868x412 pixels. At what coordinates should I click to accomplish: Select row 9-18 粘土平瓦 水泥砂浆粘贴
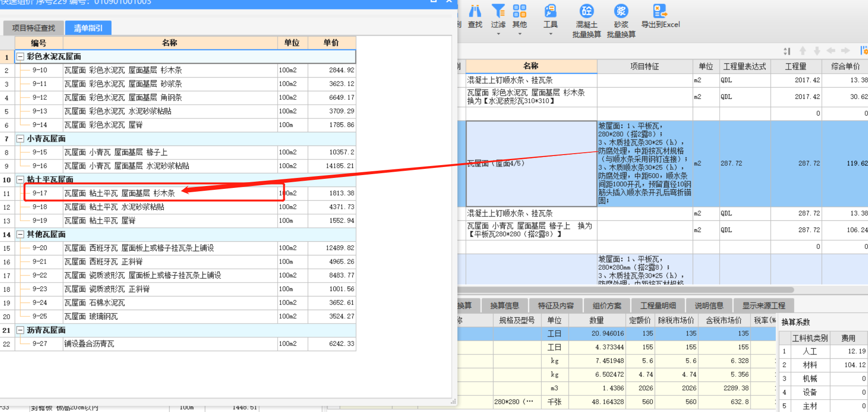tap(185, 207)
